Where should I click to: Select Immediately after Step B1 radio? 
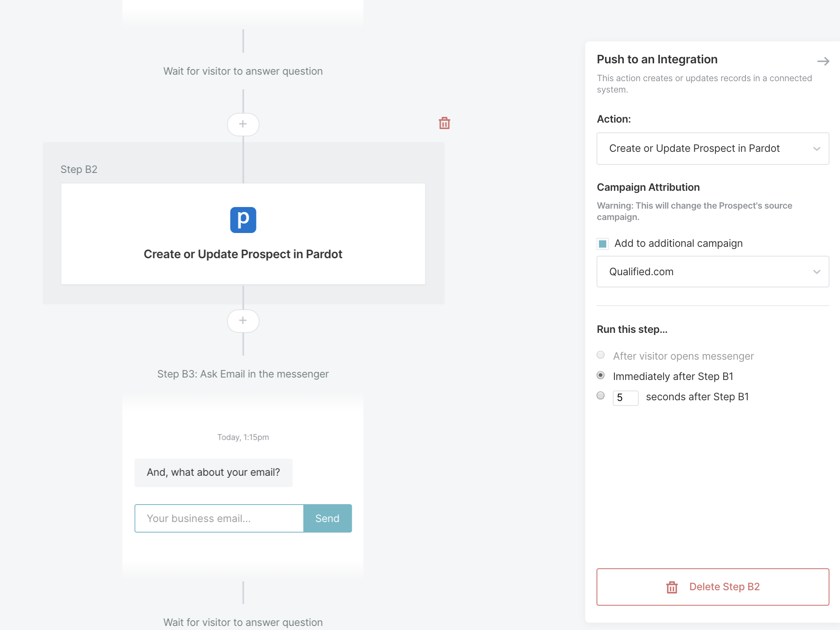601,375
